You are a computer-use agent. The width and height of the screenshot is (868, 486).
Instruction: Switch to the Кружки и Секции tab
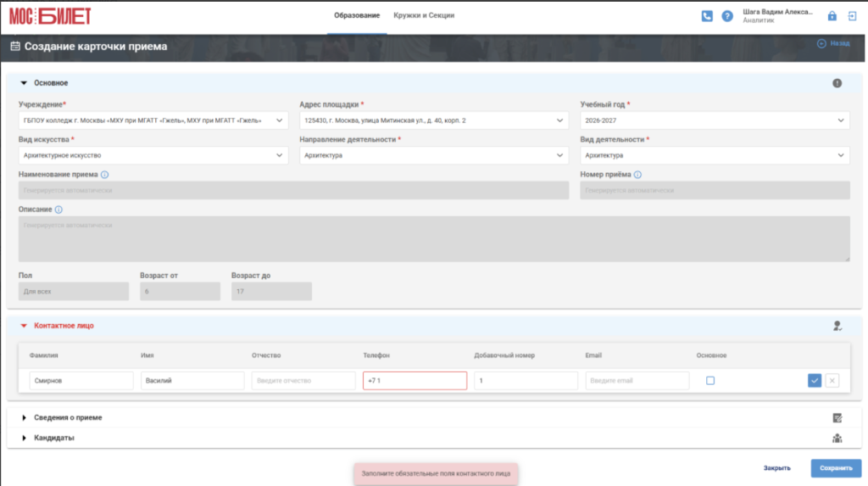click(x=424, y=15)
